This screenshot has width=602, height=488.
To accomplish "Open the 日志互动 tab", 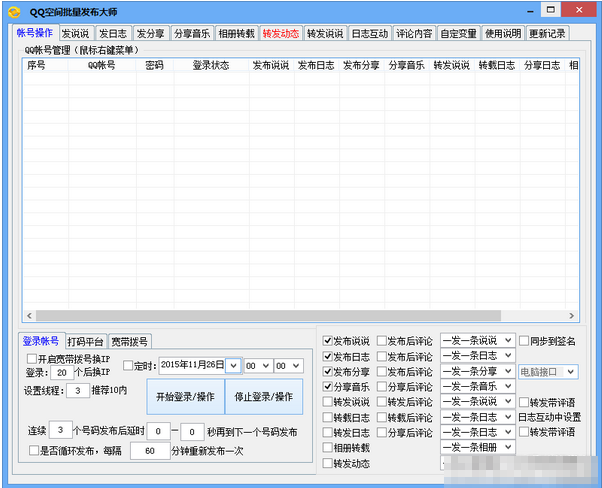I will point(370,33).
